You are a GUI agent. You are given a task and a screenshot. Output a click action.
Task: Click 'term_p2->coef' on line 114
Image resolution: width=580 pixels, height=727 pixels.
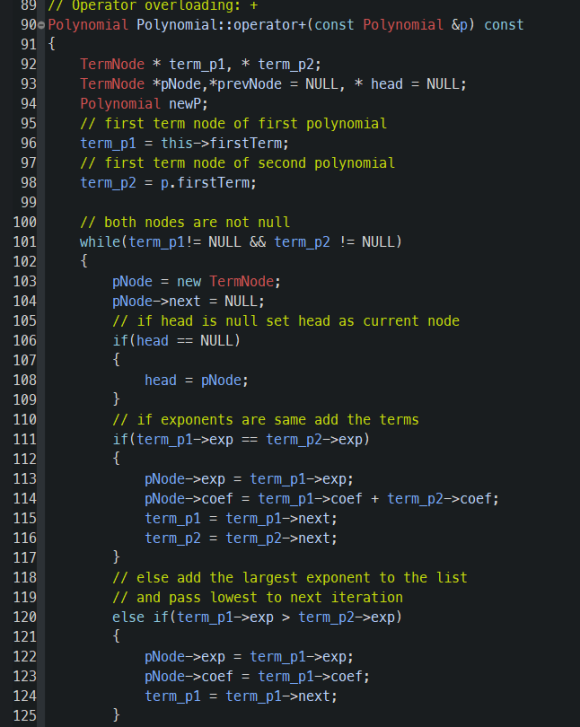pyautogui.click(x=439, y=499)
